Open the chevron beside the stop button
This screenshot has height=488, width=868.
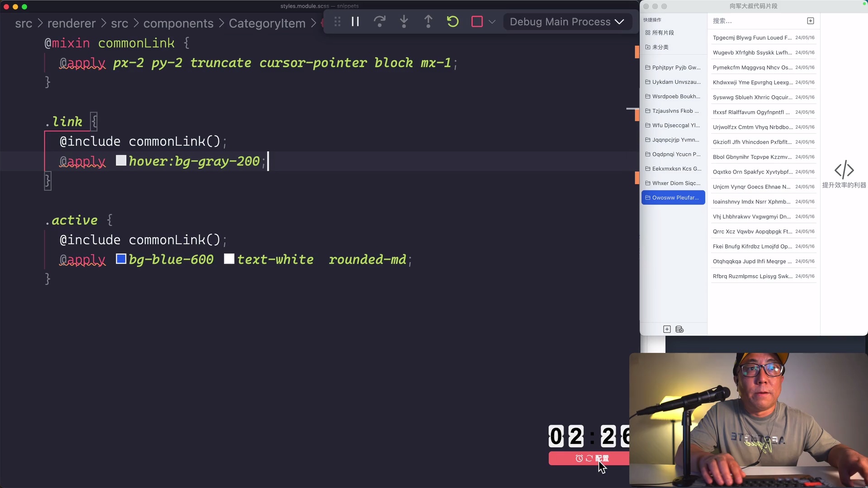pos(492,21)
